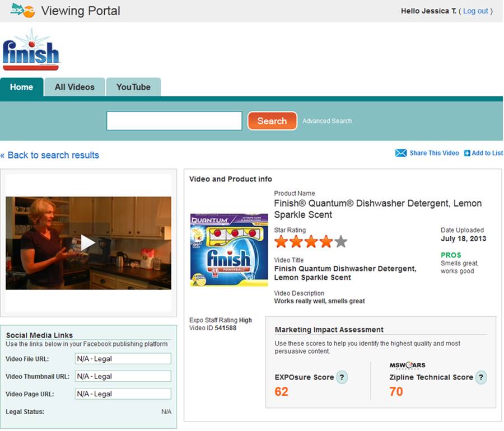Open the YouTube tab

coord(133,87)
